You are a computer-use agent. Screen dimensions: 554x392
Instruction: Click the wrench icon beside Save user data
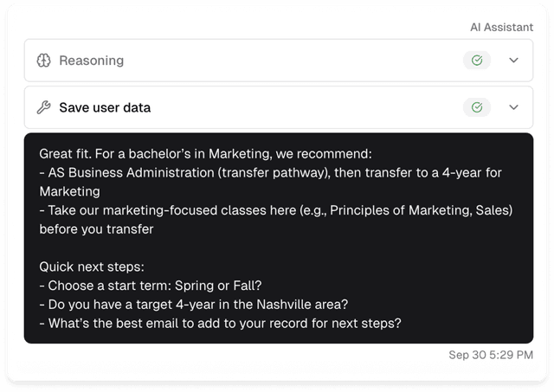coord(43,108)
